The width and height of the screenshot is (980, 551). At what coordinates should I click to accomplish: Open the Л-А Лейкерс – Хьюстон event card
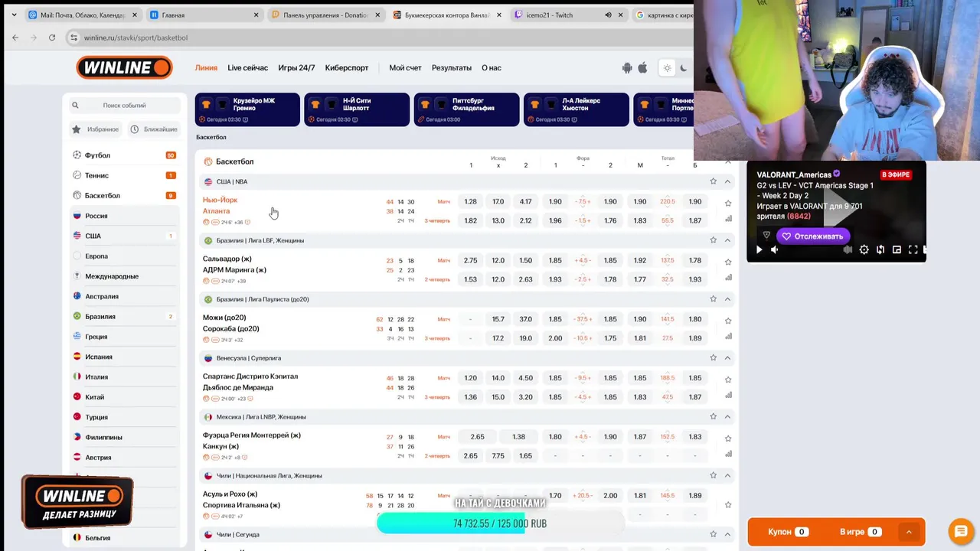click(x=577, y=109)
